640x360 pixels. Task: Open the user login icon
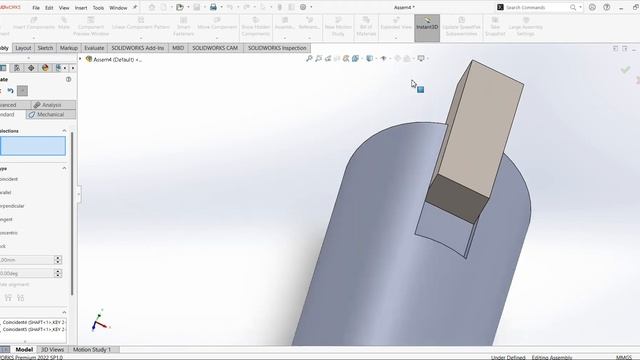pyautogui.click(x=592, y=7)
